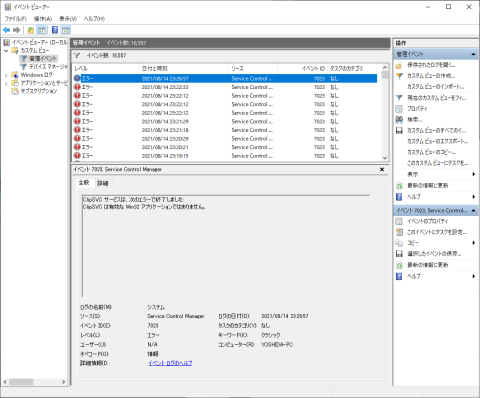Image resolution: width=480 pixels, height=398 pixels.
Task: Click カスタム ビューのインポート action
Action: pos(436,87)
